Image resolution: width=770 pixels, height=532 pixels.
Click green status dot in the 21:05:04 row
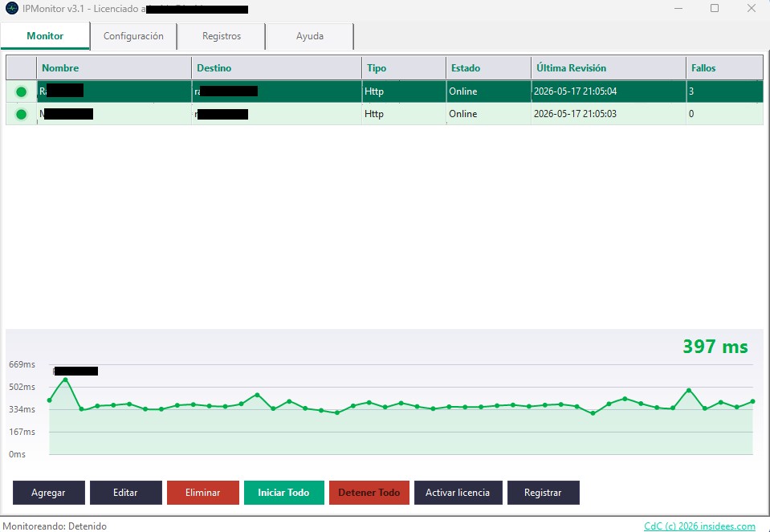click(21, 91)
